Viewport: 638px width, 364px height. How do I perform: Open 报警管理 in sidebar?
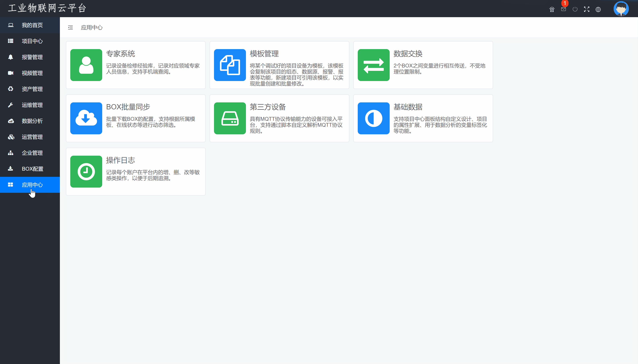tap(30, 57)
